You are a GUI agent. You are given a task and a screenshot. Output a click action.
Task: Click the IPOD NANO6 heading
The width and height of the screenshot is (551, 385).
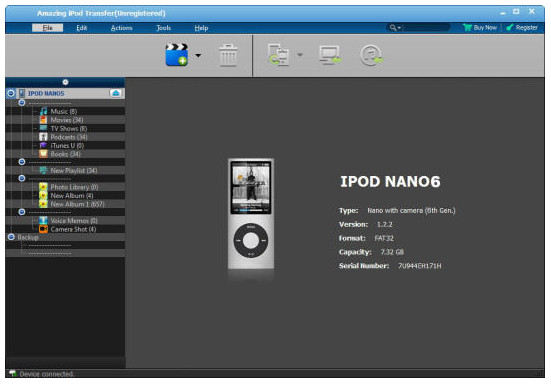(x=390, y=182)
